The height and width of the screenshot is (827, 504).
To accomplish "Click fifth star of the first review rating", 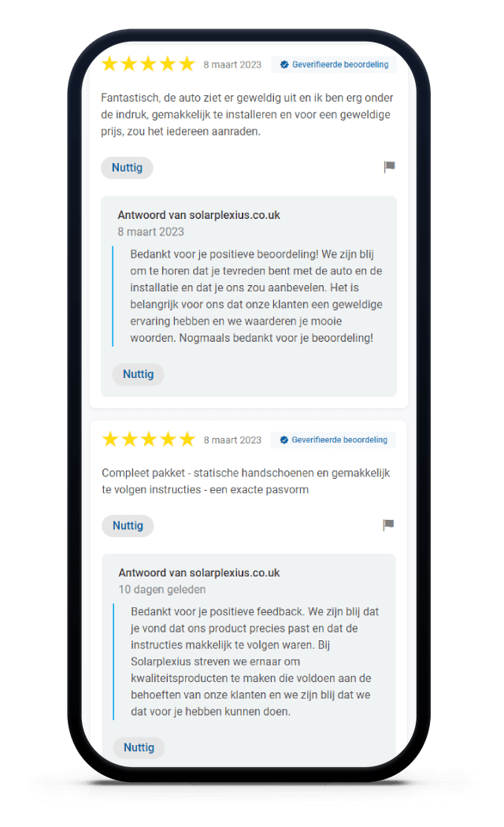I will click(187, 64).
